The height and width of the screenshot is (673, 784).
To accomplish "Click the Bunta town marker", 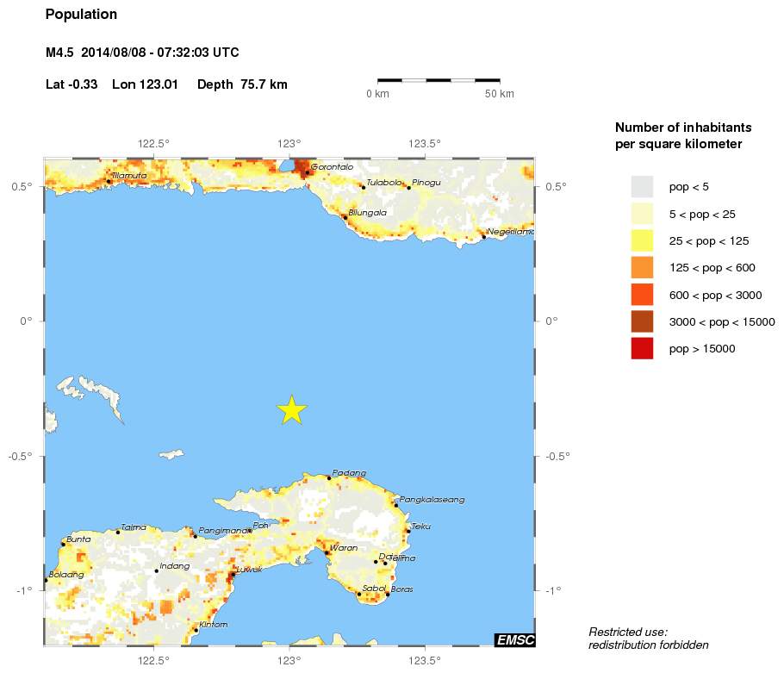I will [63, 544].
